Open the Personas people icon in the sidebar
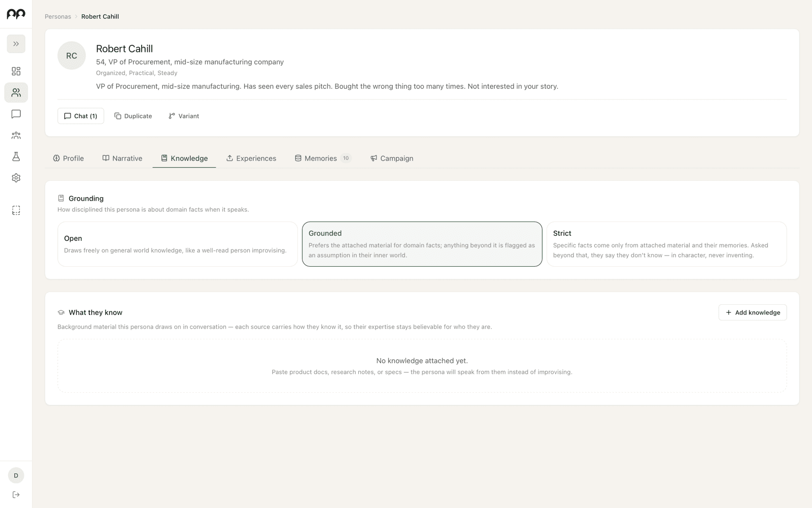The height and width of the screenshot is (508, 812). [16, 92]
